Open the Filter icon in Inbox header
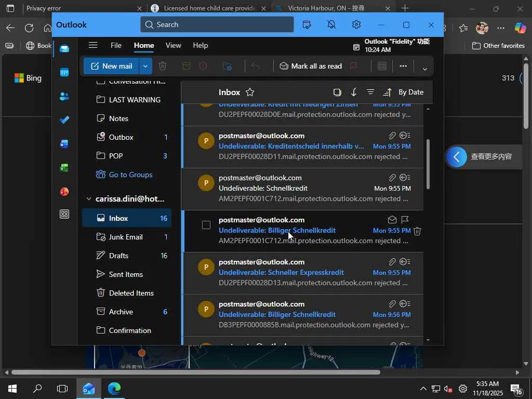 pyautogui.click(x=370, y=92)
